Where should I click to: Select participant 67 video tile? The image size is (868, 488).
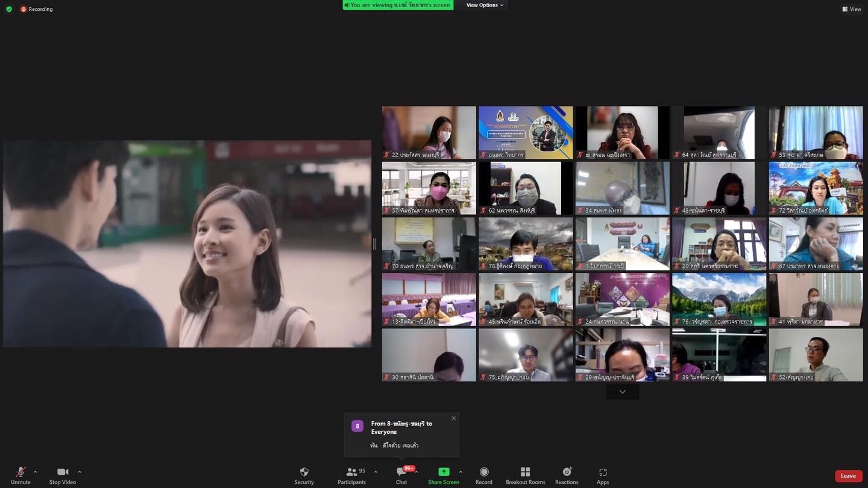coord(816,243)
